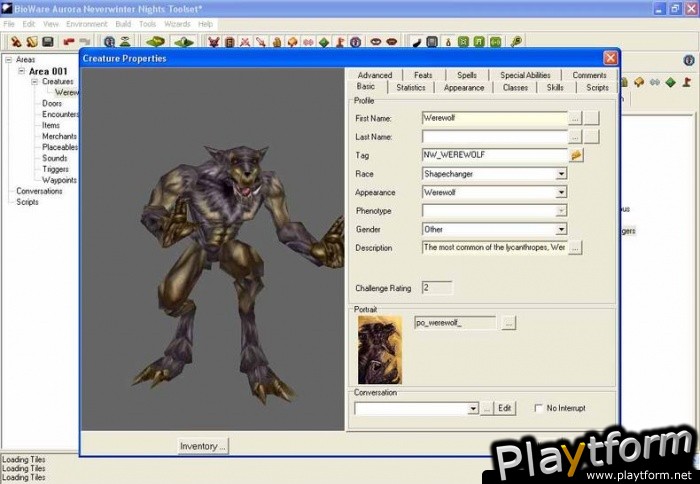Viewport: 700px width, 484px height.
Task: Click the ellipsis button beside Conversation dropdown
Action: tap(487, 408)
